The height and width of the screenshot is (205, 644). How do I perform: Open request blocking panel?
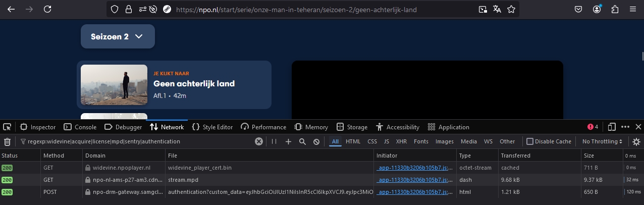pyautogui.click(x=316, y=142)
